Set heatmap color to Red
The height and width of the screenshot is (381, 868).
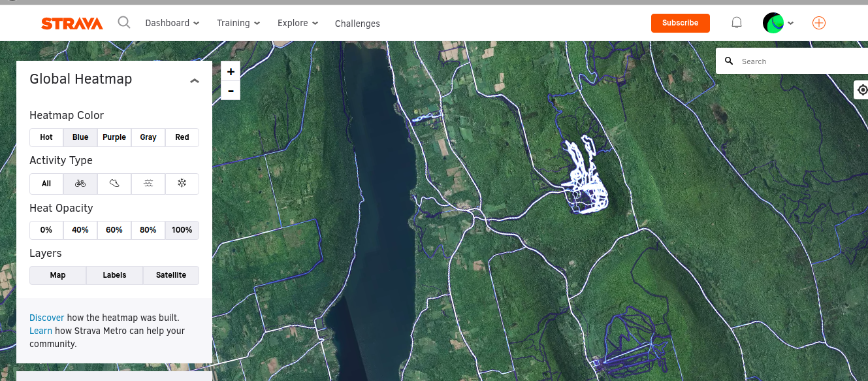(x=182, y=137)
